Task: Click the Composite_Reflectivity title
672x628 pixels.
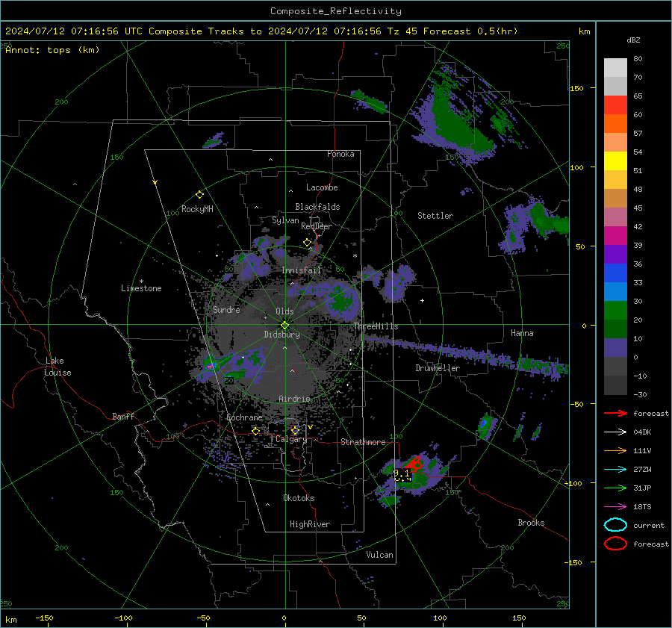Action: [x=335, y=11]
